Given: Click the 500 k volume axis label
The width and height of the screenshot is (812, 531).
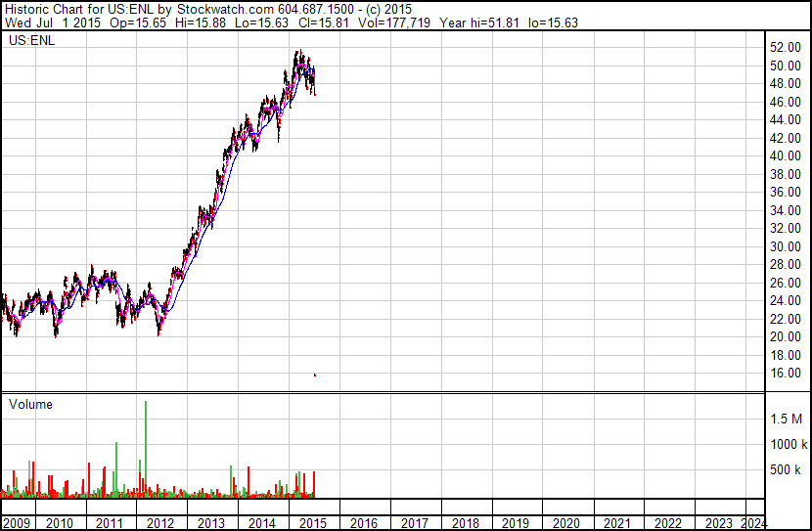Looking at the screenshot, I should click(x=786, y=470).
